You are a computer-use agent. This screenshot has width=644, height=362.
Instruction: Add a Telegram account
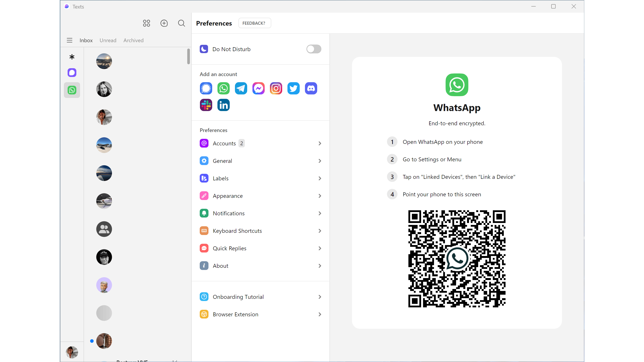pyautogui.click(x=241, y=89)
